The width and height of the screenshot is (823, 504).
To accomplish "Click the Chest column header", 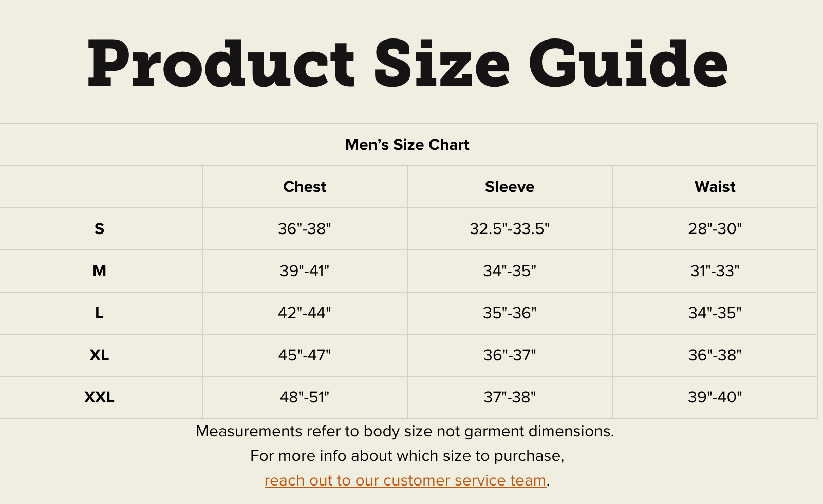I will (305, 187).
